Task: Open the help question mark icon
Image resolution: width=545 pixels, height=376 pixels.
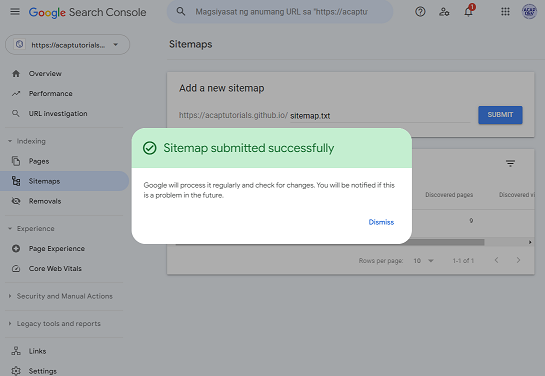Action: pyautogui.click(x=420, y=12)
